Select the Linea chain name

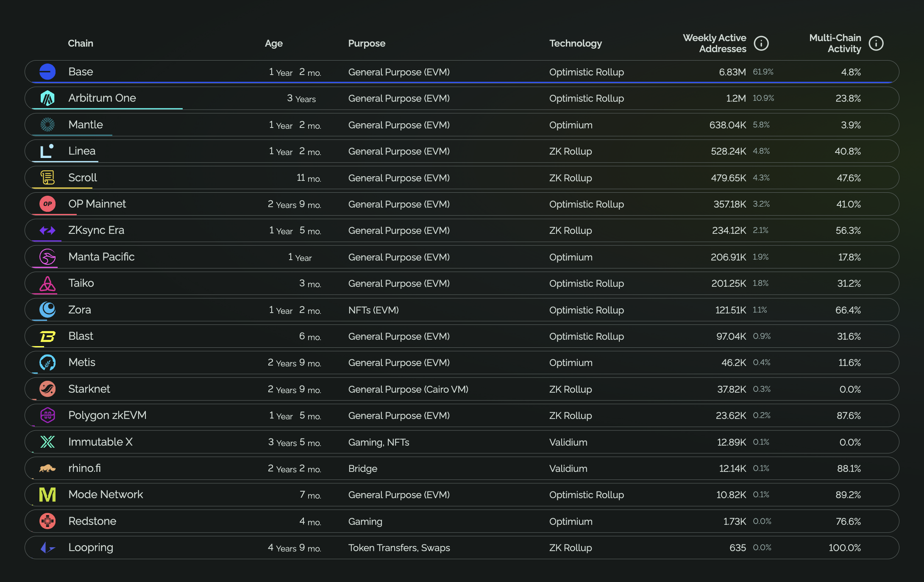tap(82, 151)
